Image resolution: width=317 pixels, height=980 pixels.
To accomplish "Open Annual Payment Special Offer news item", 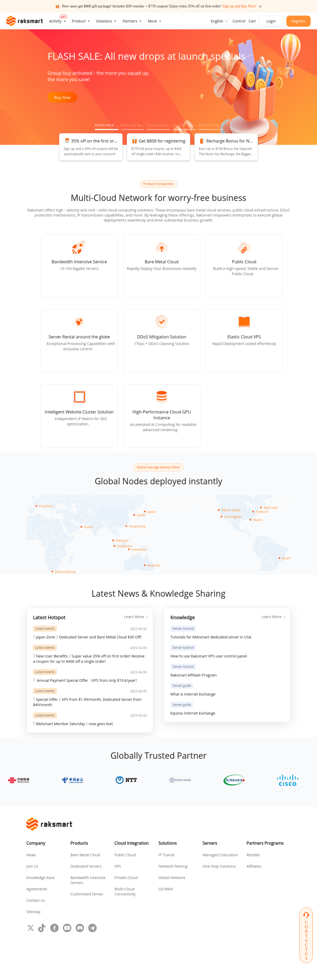I will 85,680.
